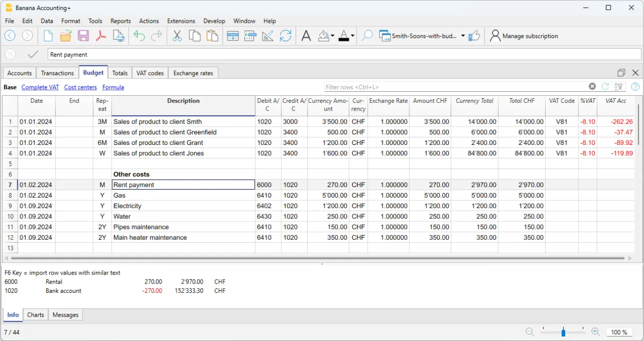Click the scissors Cut icon
This screenshot has height=341, width=644.
176,36
